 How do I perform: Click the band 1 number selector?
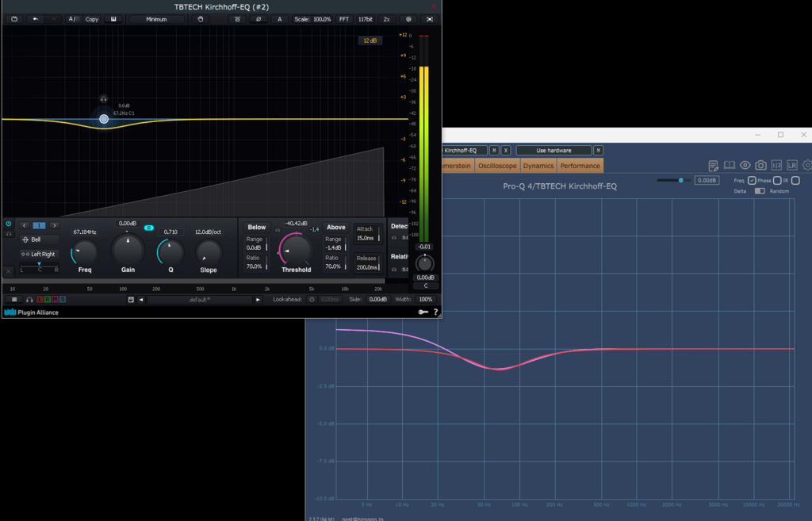click(x=39, y=225)
